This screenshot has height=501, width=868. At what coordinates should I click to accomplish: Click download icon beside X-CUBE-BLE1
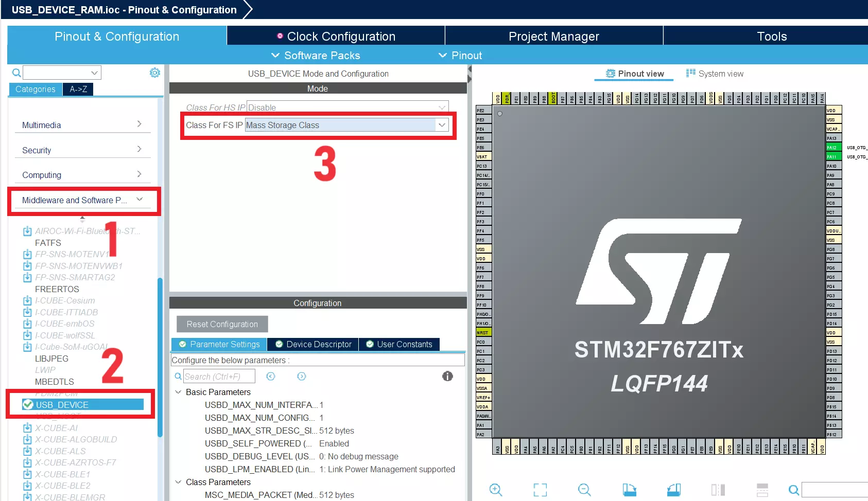coord(27,474)
